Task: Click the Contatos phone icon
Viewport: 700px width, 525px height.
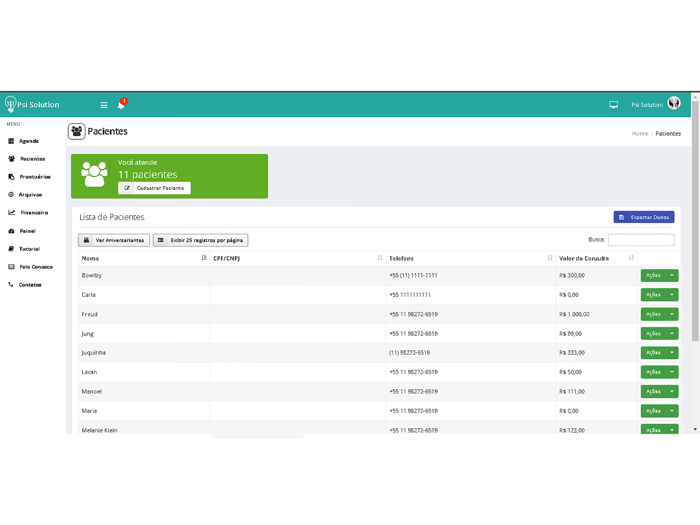Action: (x=11, y=284)
